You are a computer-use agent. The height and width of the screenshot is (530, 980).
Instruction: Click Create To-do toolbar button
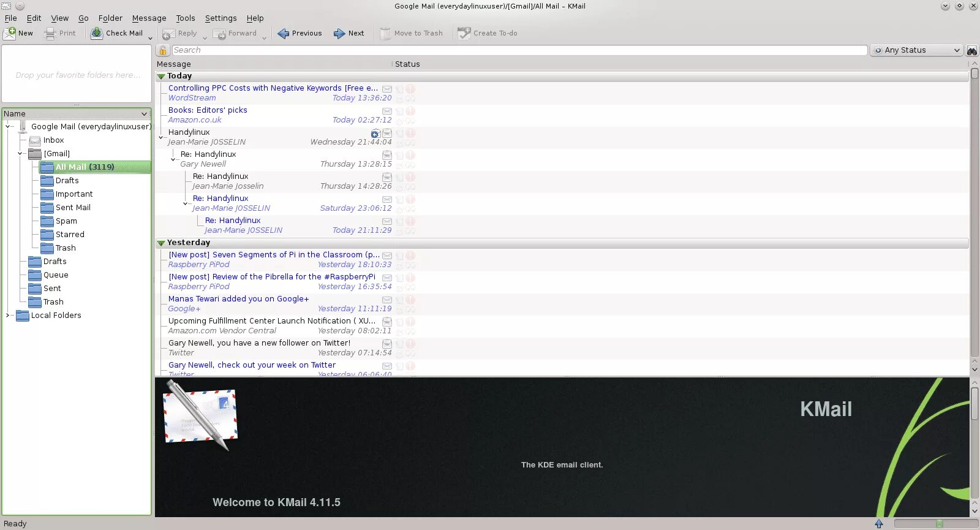point(488,33)
